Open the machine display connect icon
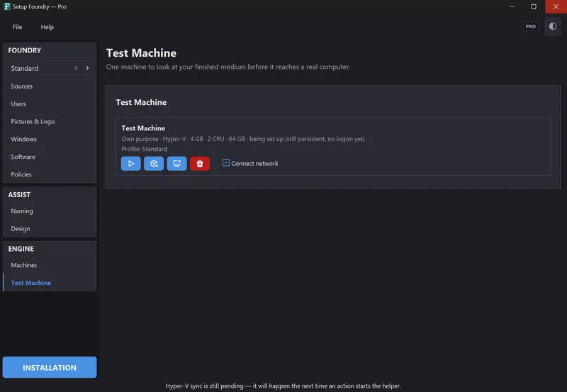The height and width of the screenshot is (392, 567). (176, 164)
